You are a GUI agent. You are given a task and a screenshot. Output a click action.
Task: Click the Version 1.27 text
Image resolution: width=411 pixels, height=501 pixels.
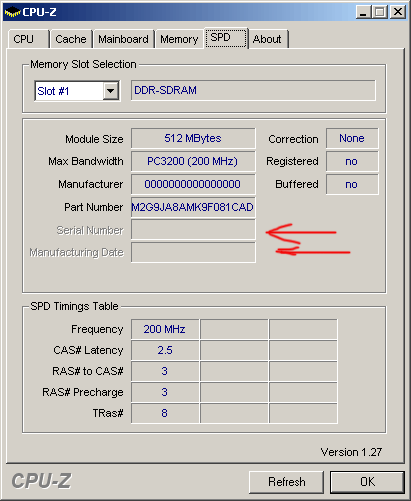pyautogui.click(x=351, y=452)
